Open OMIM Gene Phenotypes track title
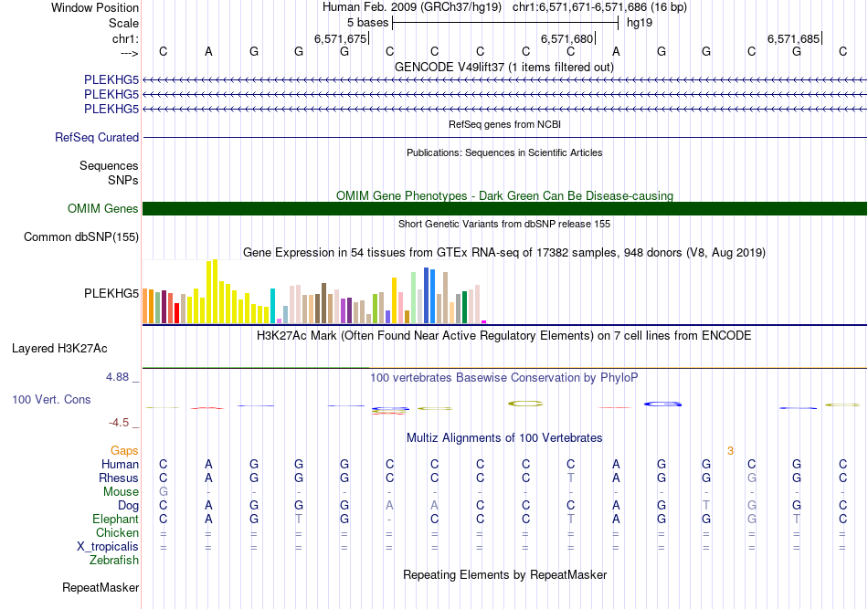Screen dimensions: 868x609 504,195
